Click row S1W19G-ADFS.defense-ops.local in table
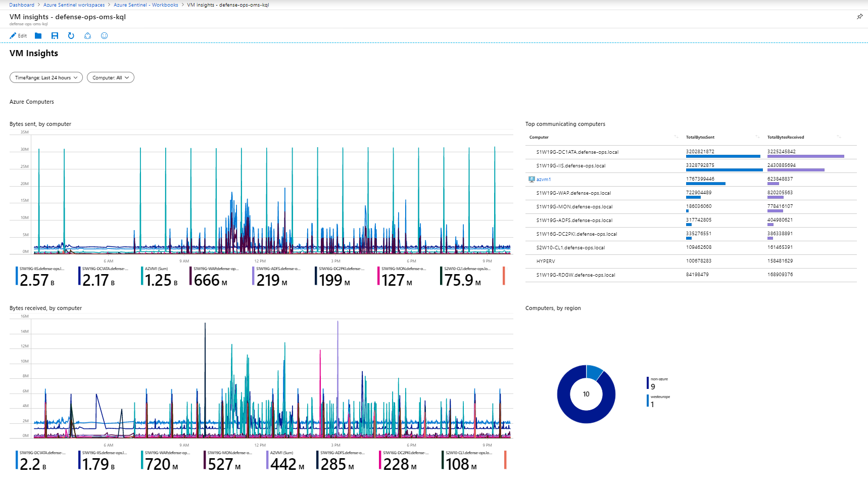The image size is (868, 484). (x=691, y=221)
